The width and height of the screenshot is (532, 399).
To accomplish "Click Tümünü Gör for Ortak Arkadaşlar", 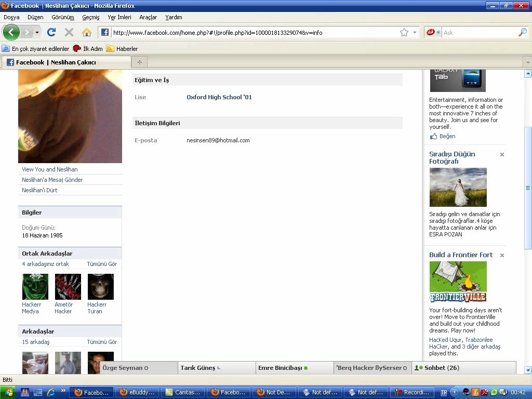I will 102,264.
